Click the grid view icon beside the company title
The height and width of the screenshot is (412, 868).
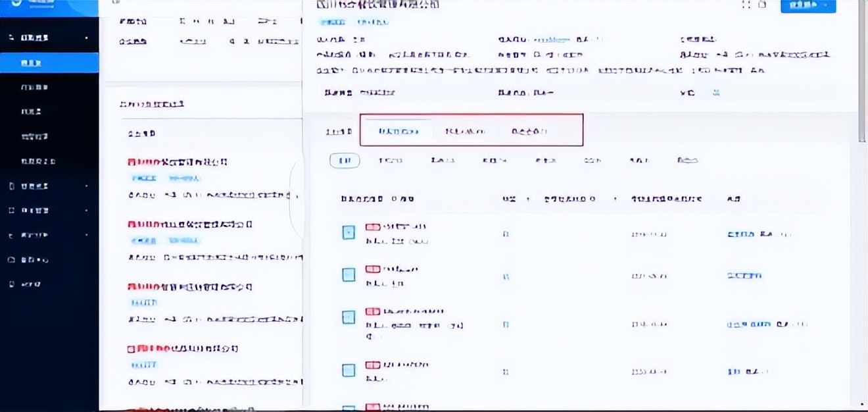coord(748,5)
